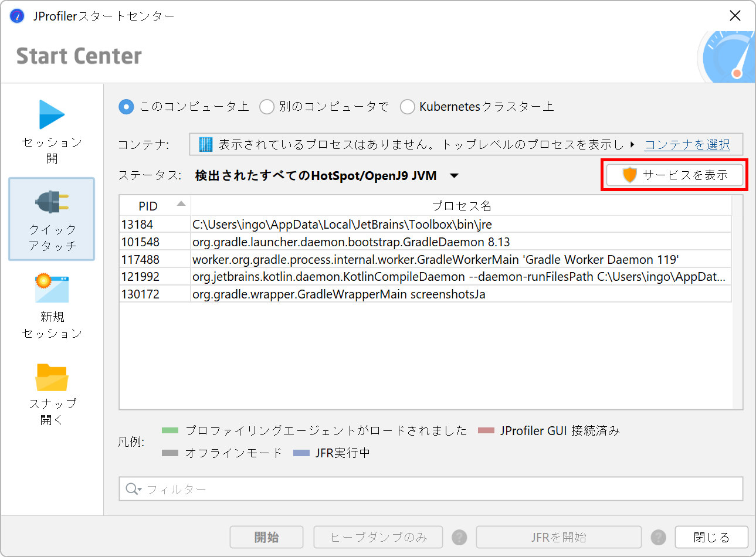Select the クイックアタッチ plug icon
The height and width of the screenshot is (557, 756).
(x=52, y=202)
